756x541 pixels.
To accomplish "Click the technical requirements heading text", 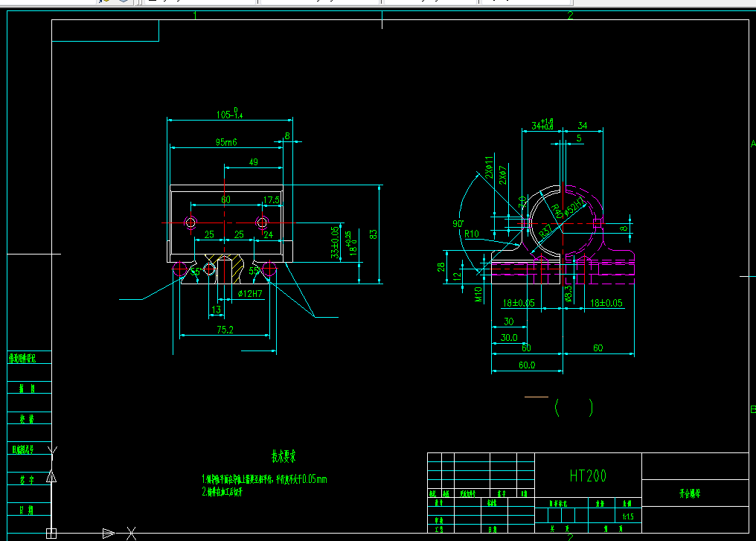I will [283, 456].
